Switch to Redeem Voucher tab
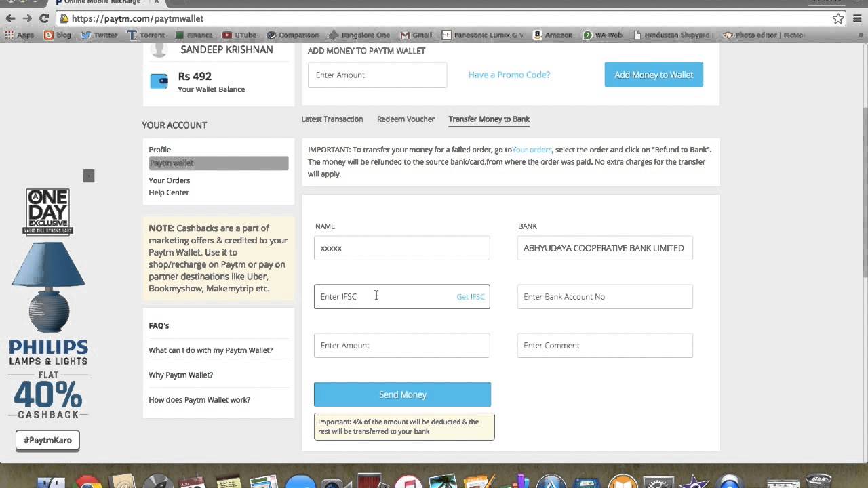Image resolution: width=868 pixels, height=488 pixels. pyautogui.click(x=406, y=119)
